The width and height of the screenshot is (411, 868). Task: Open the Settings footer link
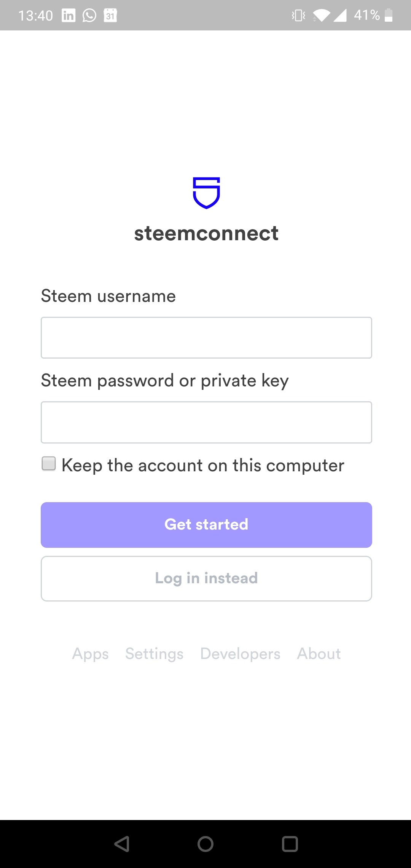pos(155,654)
